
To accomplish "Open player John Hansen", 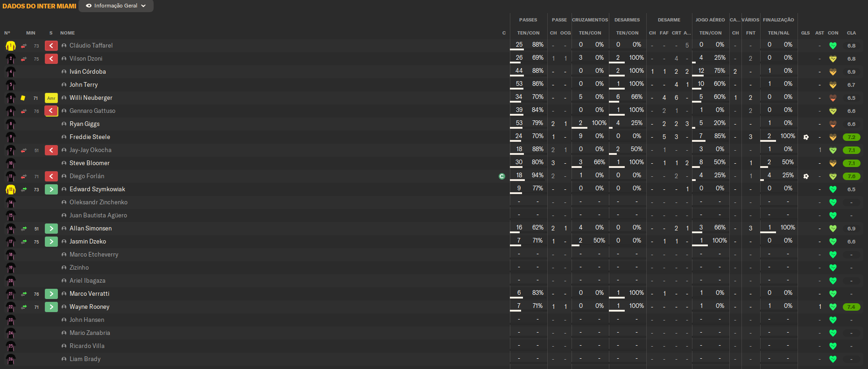I will point(87,320).
